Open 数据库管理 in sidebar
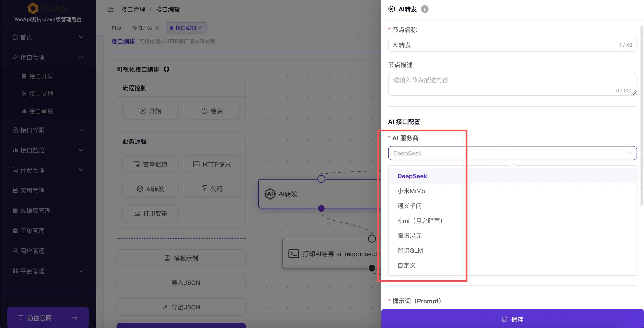Screen dimensions: 644x328 tap(48, 211)
